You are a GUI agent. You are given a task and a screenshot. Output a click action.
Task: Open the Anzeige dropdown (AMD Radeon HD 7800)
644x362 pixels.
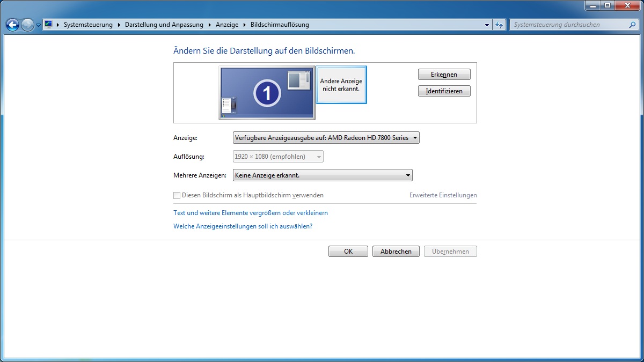[x=326, y=138]
